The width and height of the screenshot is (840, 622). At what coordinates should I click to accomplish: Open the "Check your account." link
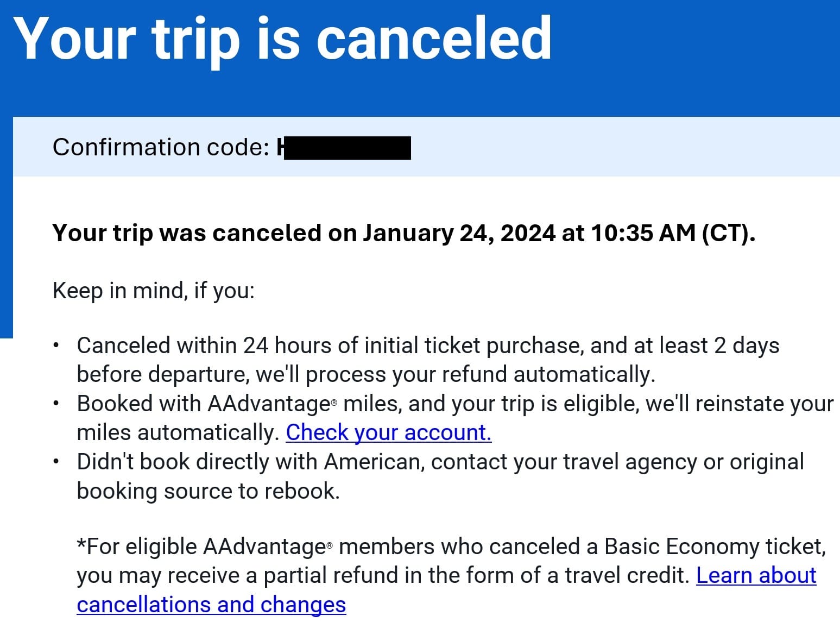coord(389,432)
